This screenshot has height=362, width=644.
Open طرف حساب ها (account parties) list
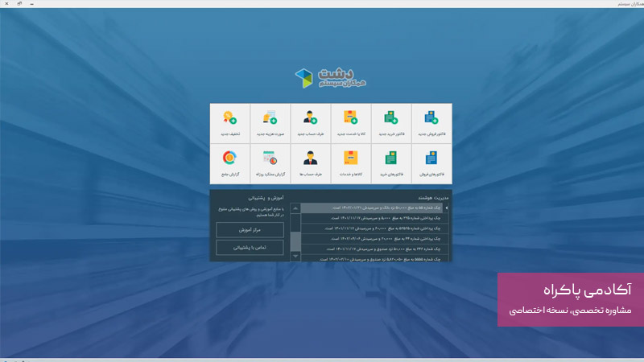[311, 164]
